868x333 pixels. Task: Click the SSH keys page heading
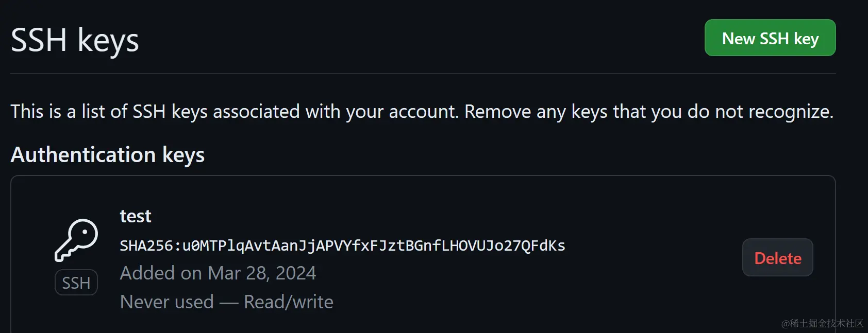tap(75, 40)
